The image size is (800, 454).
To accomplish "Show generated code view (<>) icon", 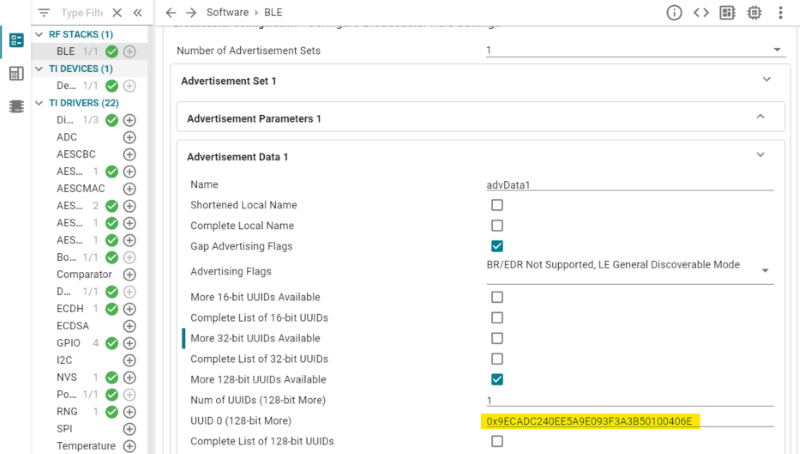I will pyautogui.click(x=702, y=13).
